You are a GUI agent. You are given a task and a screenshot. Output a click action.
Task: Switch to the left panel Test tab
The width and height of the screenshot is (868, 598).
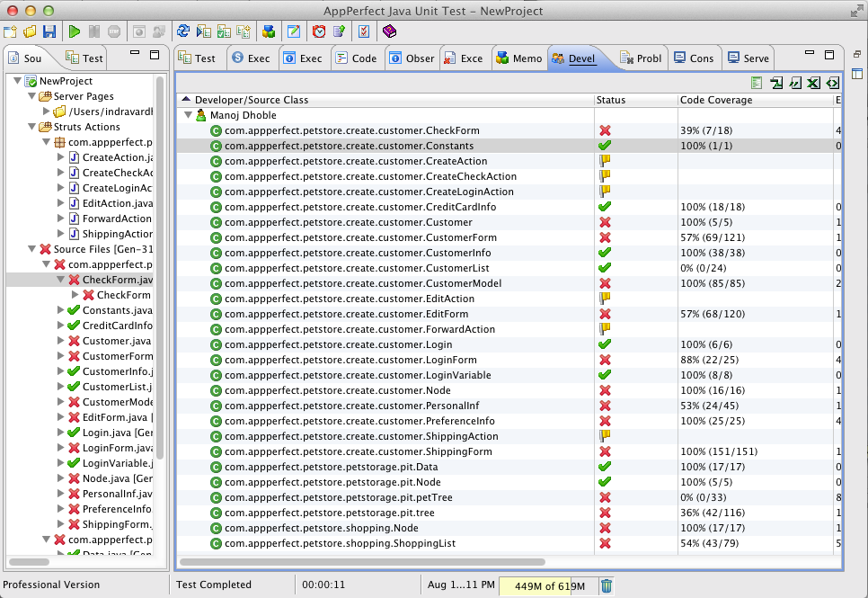pyautogui.click(x=84, y=58)
